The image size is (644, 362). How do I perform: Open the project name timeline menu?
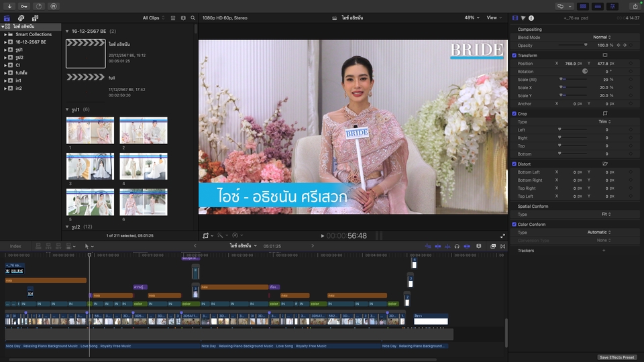[243, 246]
